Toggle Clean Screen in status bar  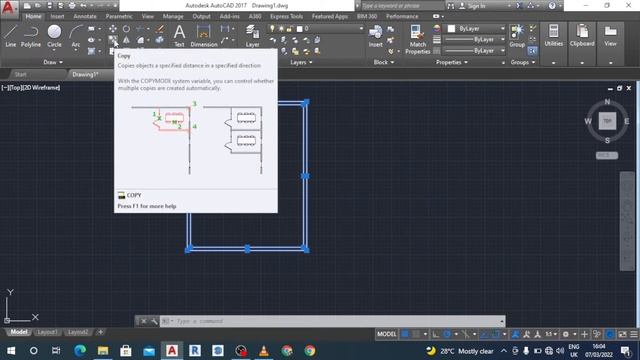pos(622,334)
